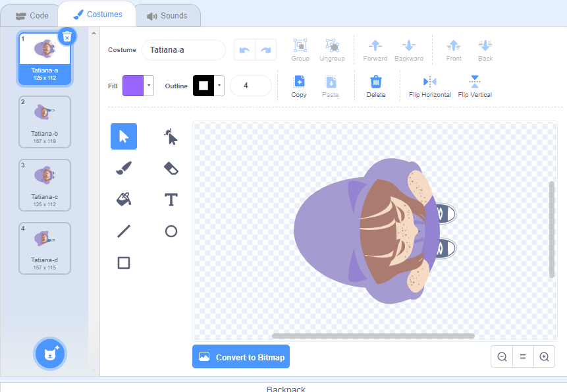Open the Choose a Costume cat button
Image resolution: width=567 pixels, height=392 pixels.
(x=50, y=354)
